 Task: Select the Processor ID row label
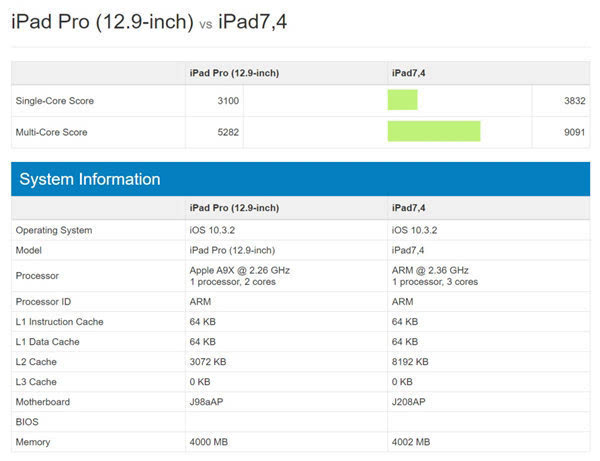43,301
